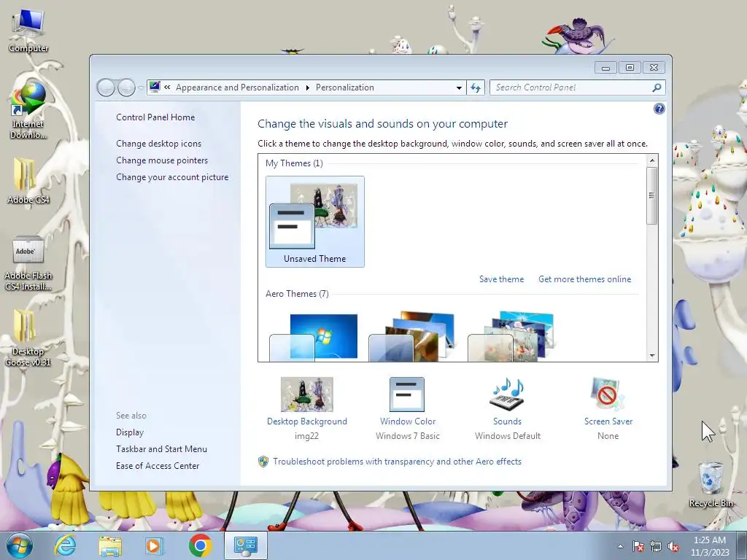Open Ease of Access Center link
Image resolution: width=747 pixels, height=560 pixels.
(158, 466)
